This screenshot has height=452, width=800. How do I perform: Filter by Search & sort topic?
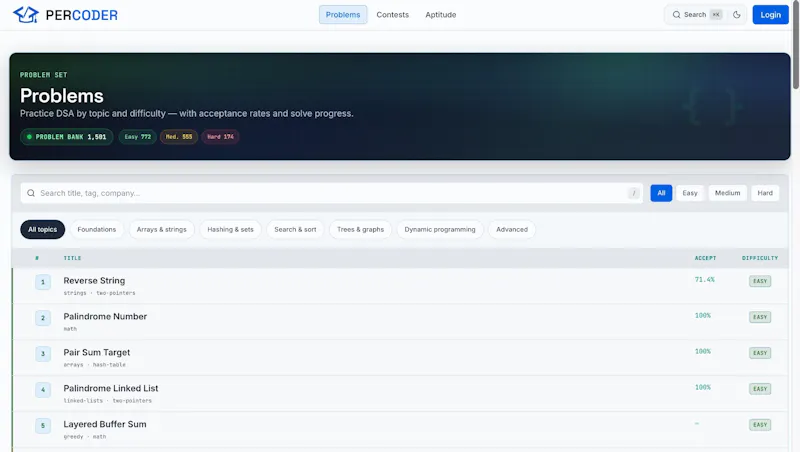[295, 230]
